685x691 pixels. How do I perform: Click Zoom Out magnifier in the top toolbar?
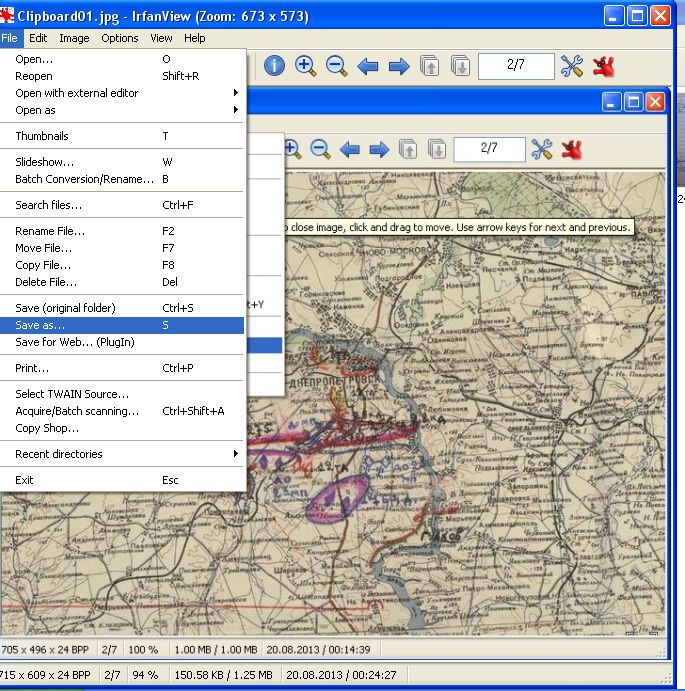337,67
